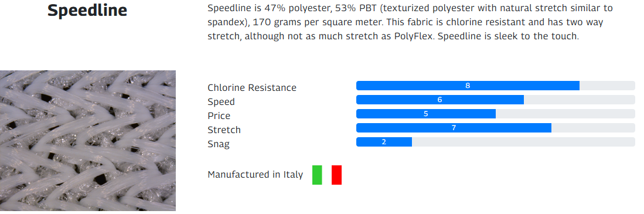Click the Speedline fabric heading
Image resolution: width=644 pixels, height=214 pixels.
[x=87, y=11]
